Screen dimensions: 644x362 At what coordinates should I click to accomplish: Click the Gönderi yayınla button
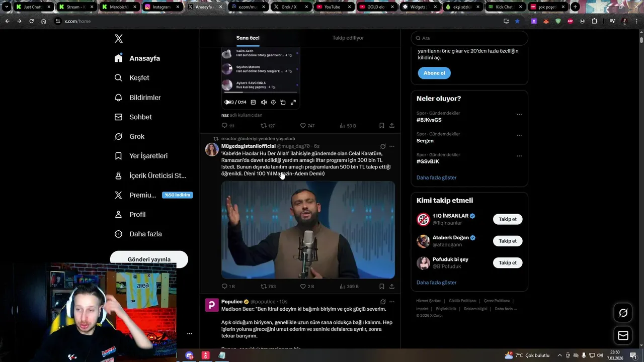(149, 259)
